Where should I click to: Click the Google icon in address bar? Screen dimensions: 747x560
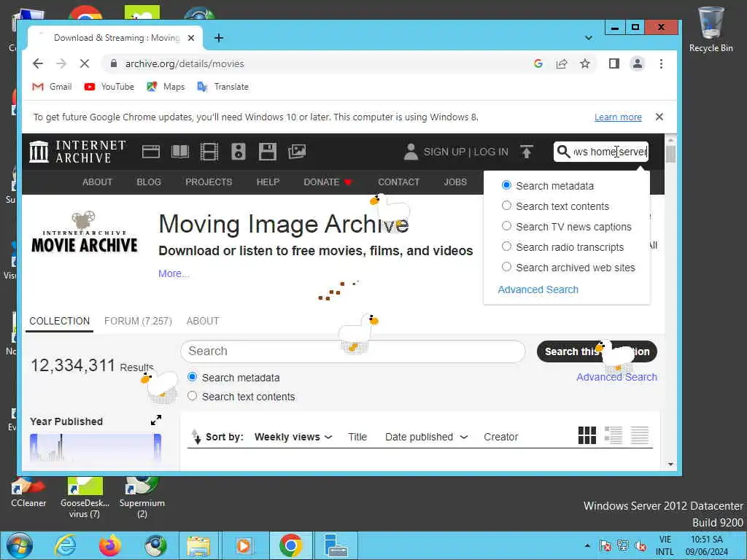(538, 63)
